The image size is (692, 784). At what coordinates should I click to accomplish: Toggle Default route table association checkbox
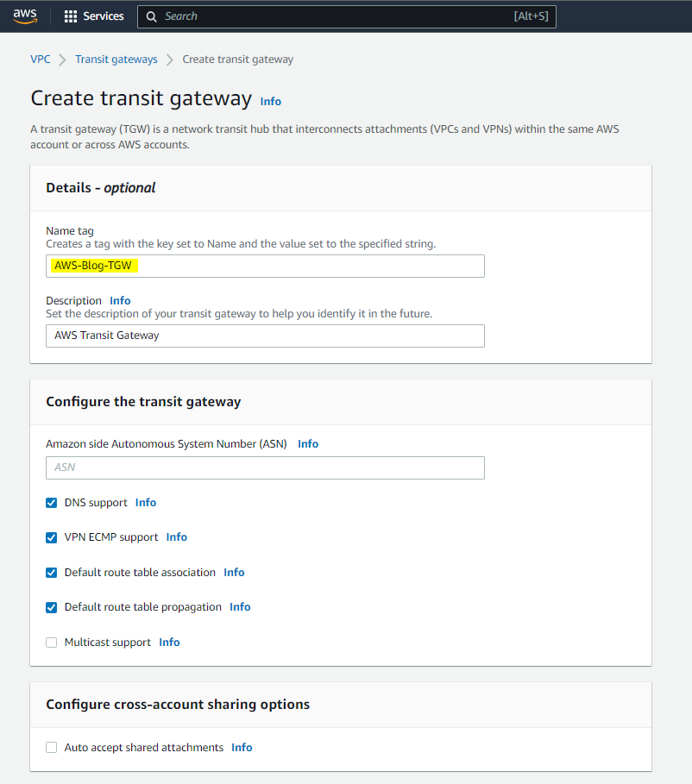52,573
